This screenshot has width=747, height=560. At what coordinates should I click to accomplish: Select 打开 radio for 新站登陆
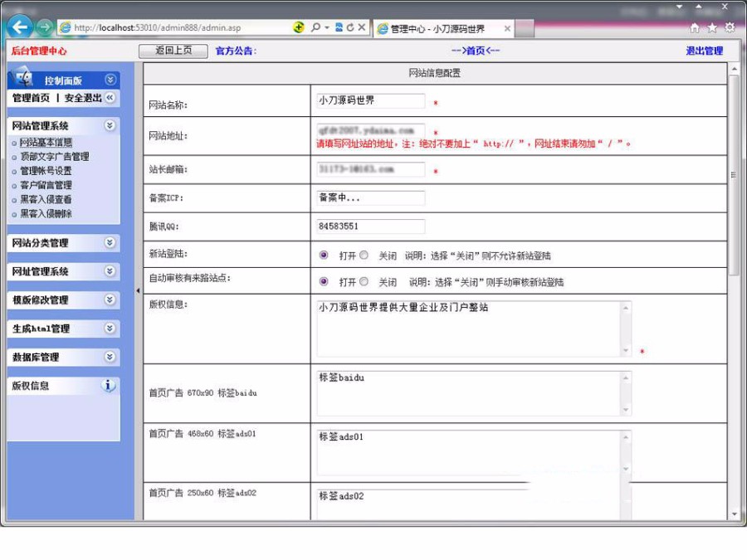coord(324,255)
